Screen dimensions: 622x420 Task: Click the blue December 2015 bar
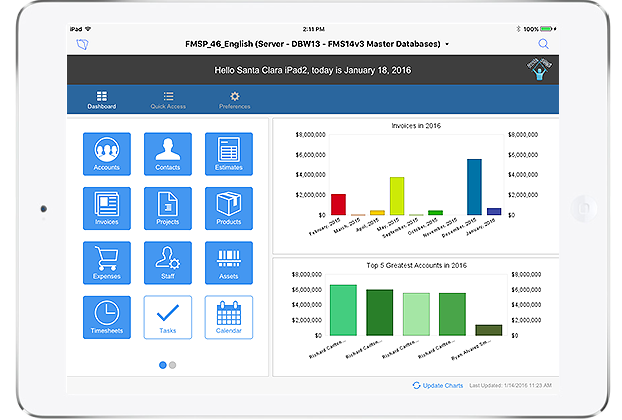pyautogui.click(x=474, y=187)
